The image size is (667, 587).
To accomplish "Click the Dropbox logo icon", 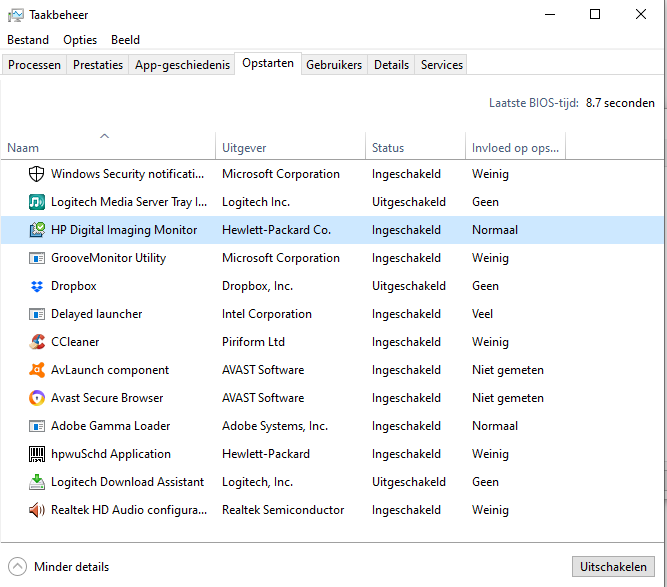I will click(x=37, y=286).
